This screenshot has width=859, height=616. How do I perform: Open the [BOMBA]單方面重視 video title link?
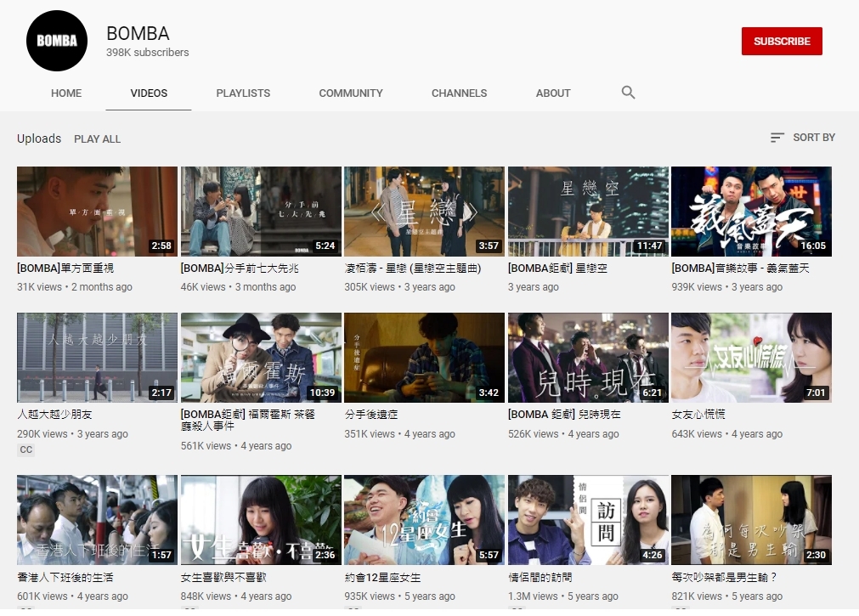click(x=65, y=268)
